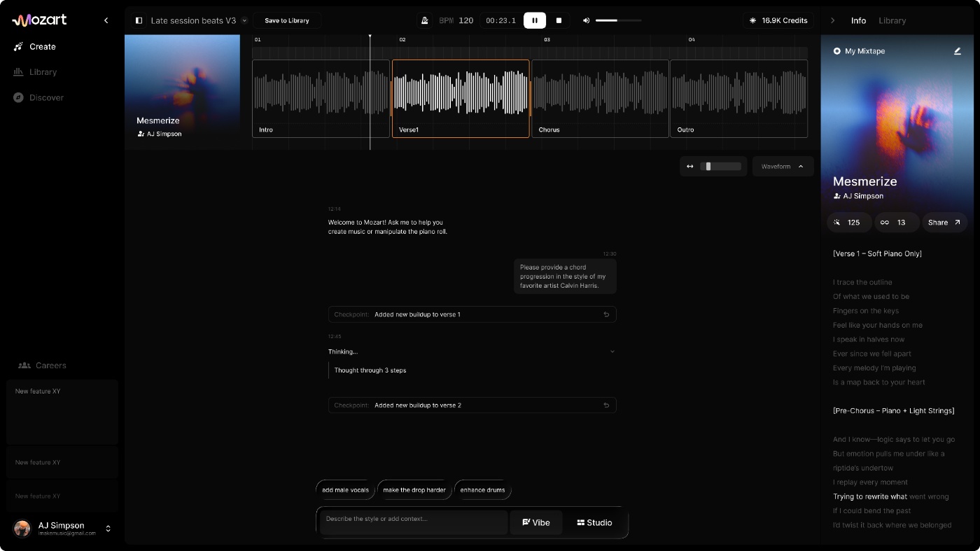Switch to Studio mode
The width and height of the screenshot is (980, 551).
click(x=594, y=522)
